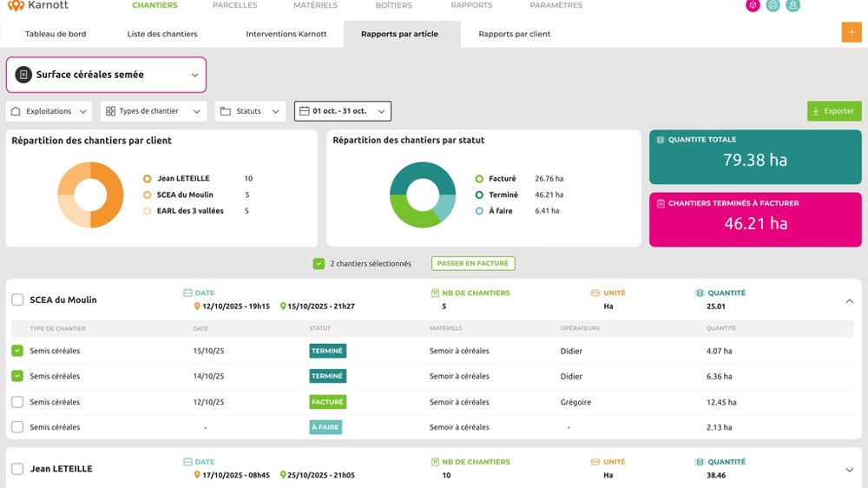Open the Matériels menu
Screen dimensions: 868x488
(315, 5)
